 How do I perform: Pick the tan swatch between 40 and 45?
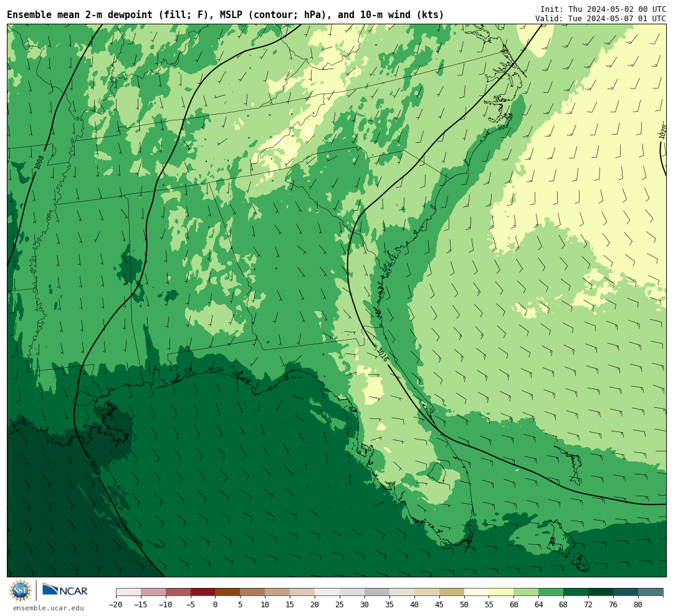(x=427, y=592)
